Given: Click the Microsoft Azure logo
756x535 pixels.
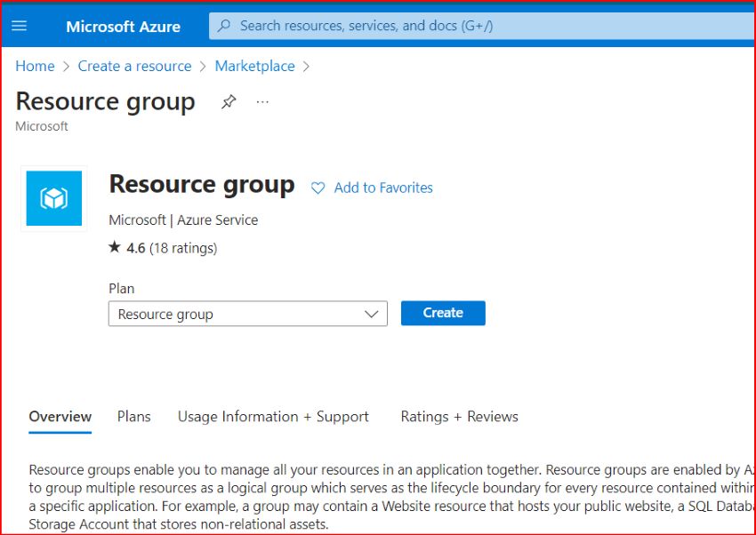Looking at the screenshot, I should point(124,26).
